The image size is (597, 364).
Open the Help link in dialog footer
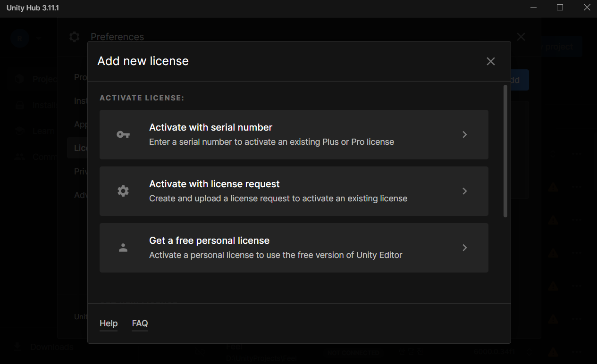[x=109, y=323]
